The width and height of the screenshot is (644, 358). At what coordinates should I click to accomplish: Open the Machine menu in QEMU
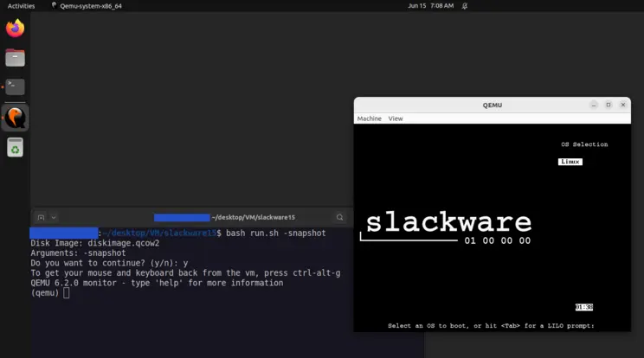coord(369,118)
